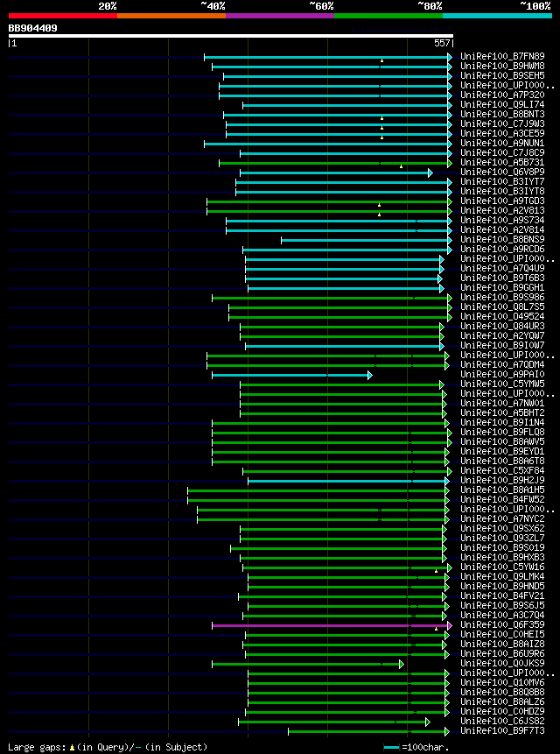
Task: Click the Large gaps legend text
Action: [108, 747]
